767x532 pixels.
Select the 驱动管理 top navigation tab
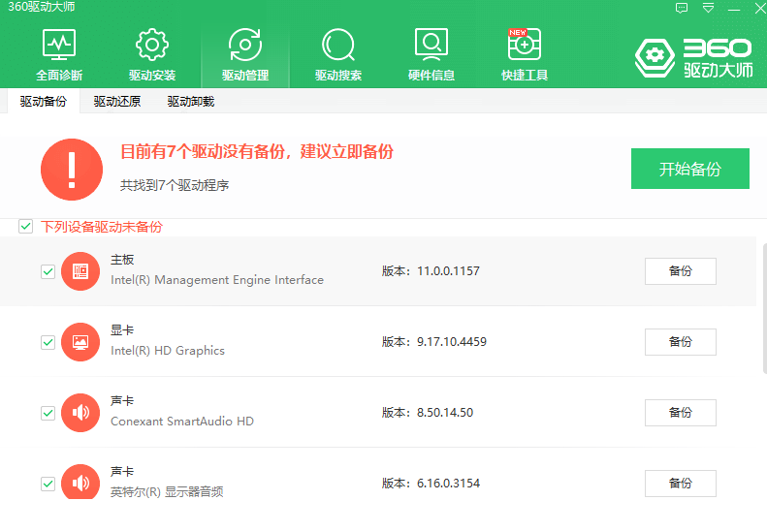[245, 54]
